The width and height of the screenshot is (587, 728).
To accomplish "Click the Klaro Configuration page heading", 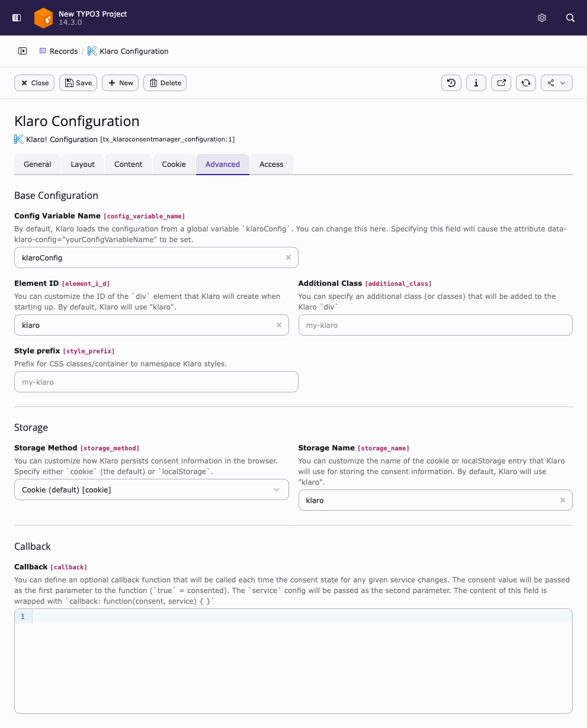I will tap(77, 121).
